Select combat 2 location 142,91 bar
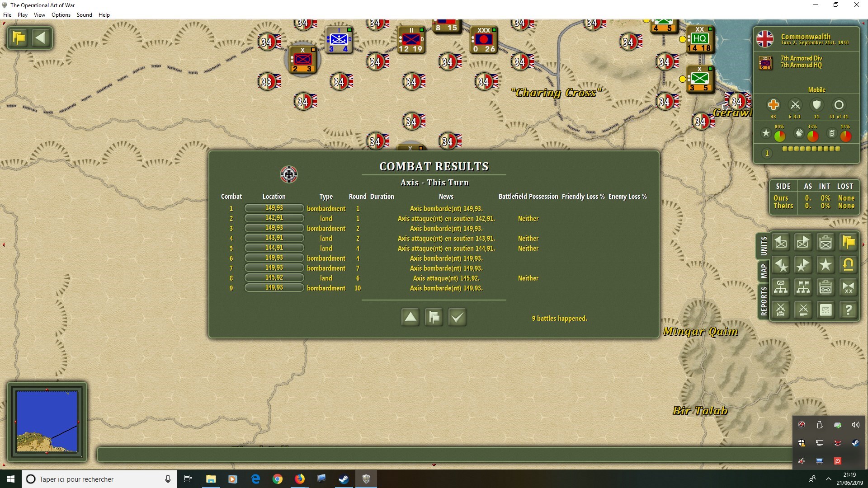This screenshot has height=488, width=868. pos(274,218)
